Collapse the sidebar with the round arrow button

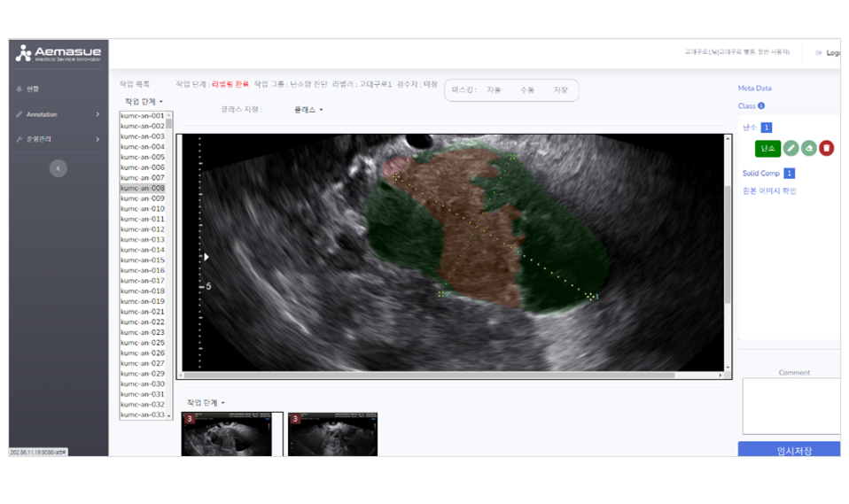point(58,168)
